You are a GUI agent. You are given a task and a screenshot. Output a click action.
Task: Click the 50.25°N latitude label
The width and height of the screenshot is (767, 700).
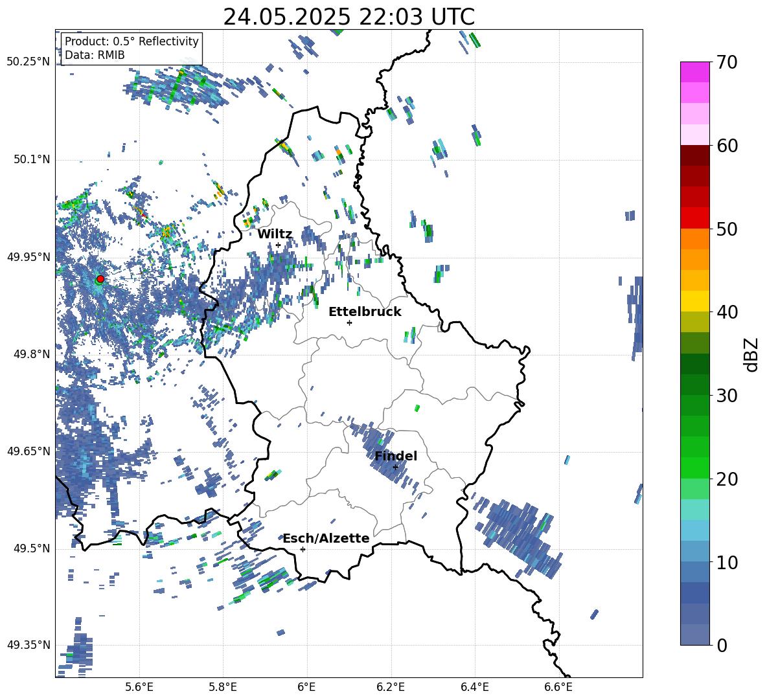[29, 62]
